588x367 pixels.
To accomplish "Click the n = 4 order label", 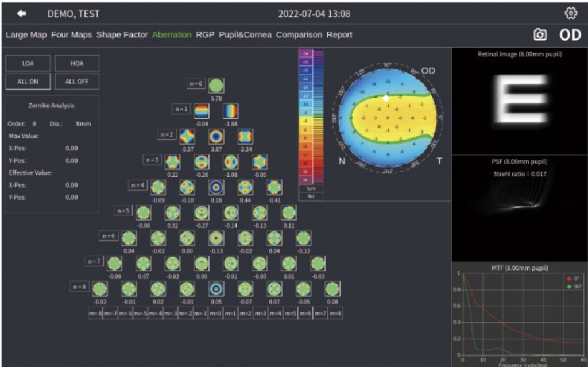I will (138, 186).
